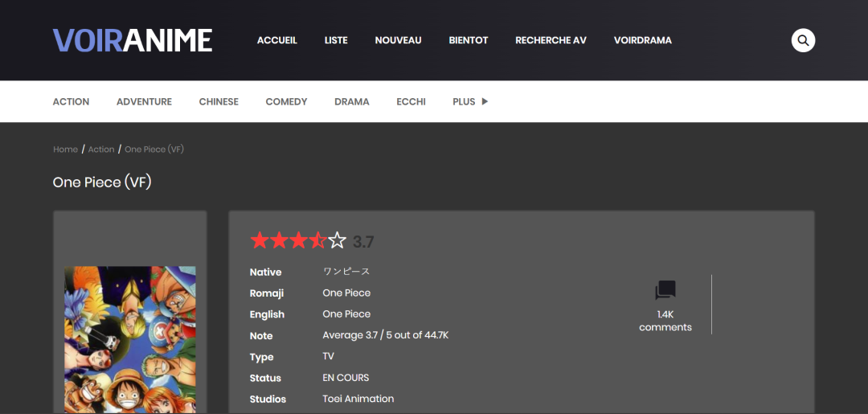Screen dimensions: 868x414
Task: Select the ACTION genre
Action: tap(71, 102)
